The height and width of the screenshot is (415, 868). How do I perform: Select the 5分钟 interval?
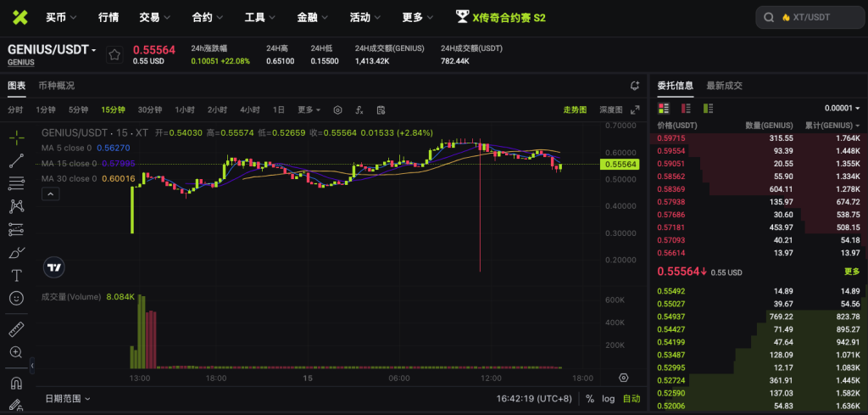[78, 109]
